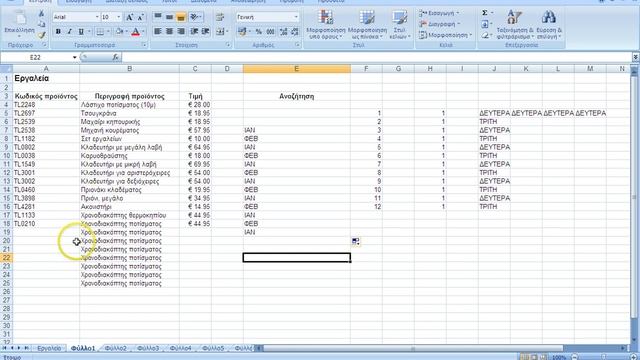Click the Decrease Decimal icon
Viewport: 640px width, 360px height.
[295, 31]
